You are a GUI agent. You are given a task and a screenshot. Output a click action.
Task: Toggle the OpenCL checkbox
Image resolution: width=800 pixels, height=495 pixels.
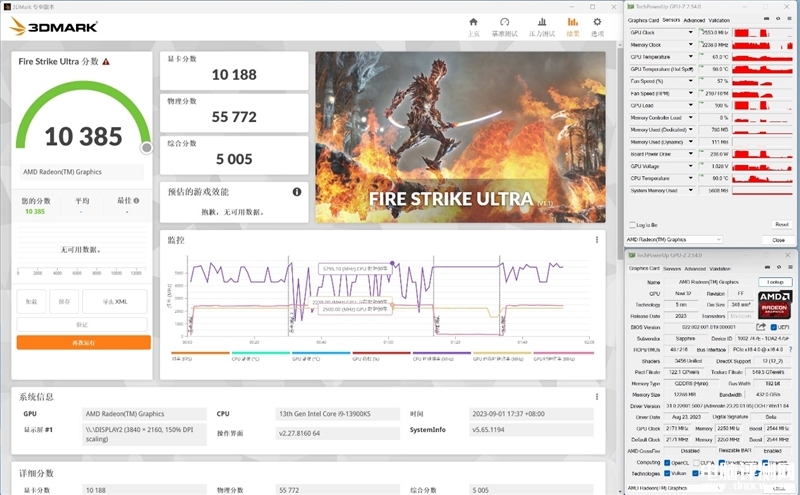667,463
